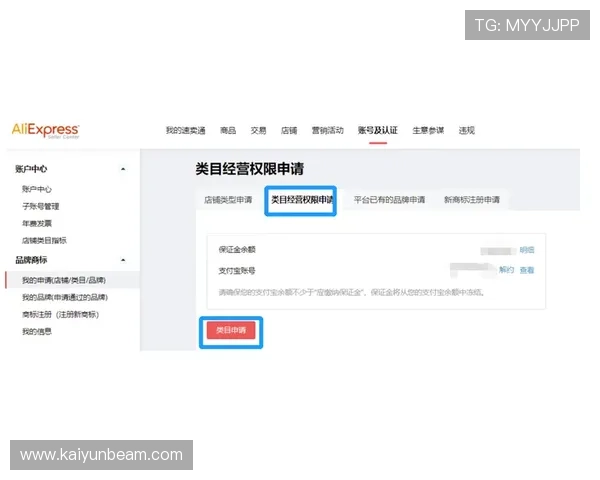Viewport: 600px width, 480px height.
Task: Switch to the 平台已有的品牌申请 tab
Action: (389, 200)
